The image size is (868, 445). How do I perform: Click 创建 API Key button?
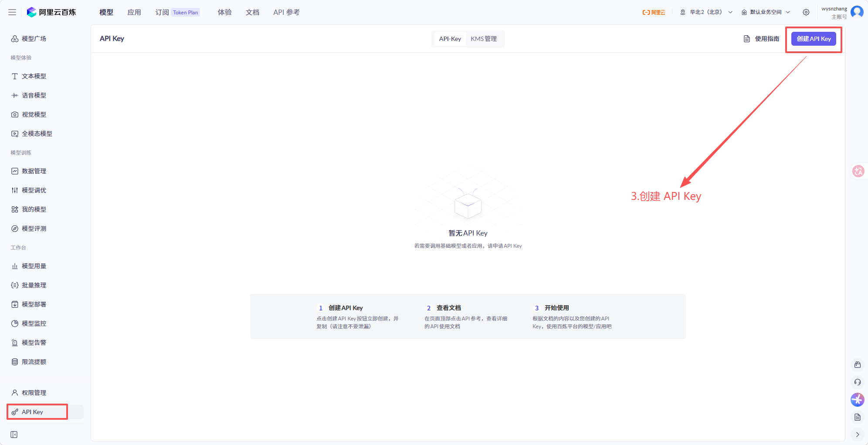(x=814, y=39)
